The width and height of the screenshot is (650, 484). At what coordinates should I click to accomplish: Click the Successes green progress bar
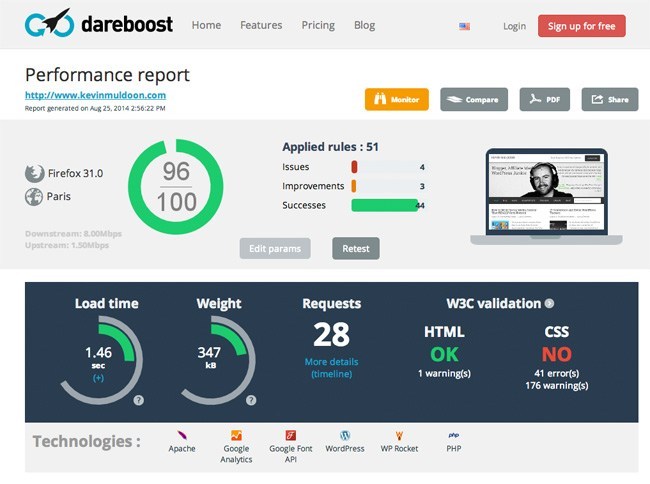(x=384, y=205)
